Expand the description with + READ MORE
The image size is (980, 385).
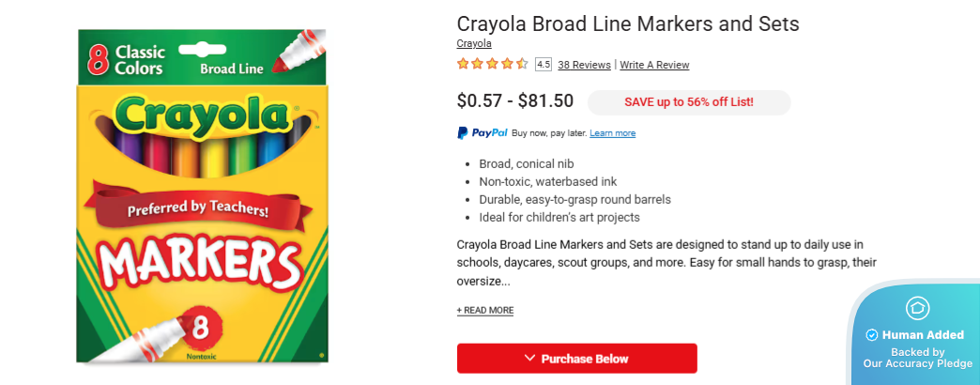pyautogui.click(x=485, y=310)
